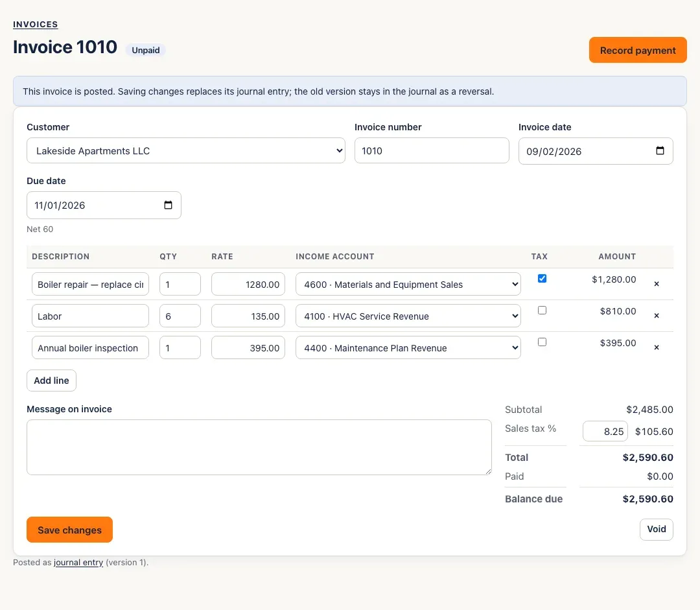Click the Invoice number field
The height and width of the screenshot is (610, 700).
point(432,150)
